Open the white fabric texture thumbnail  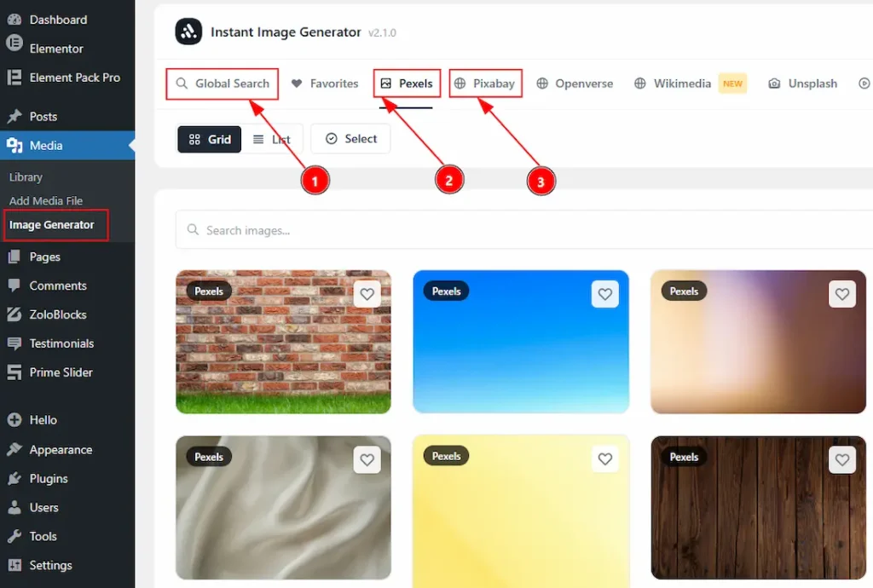pyautogui.click(x=283, y=507)
